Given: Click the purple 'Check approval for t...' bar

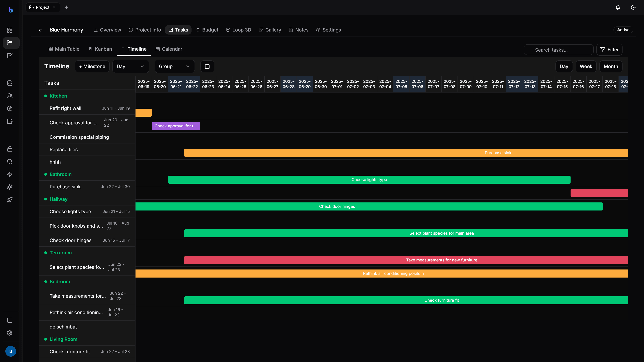Looking at the screenshot, I should click(x=176, y=126).
